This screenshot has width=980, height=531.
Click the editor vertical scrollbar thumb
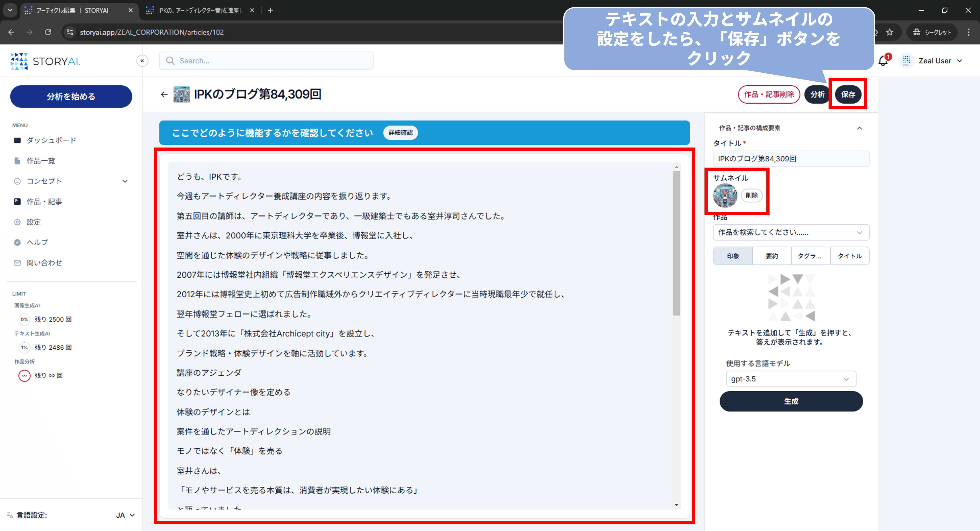(x=676, y=244)
